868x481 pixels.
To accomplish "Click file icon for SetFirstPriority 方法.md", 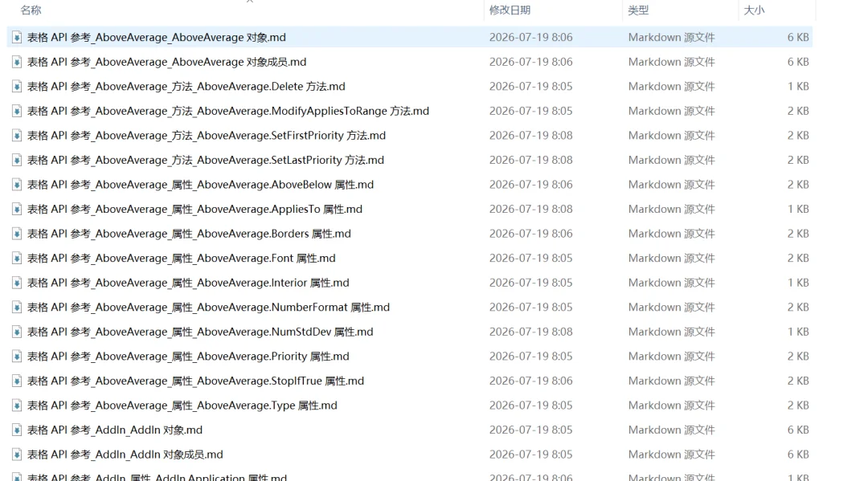I will (17, 136).
